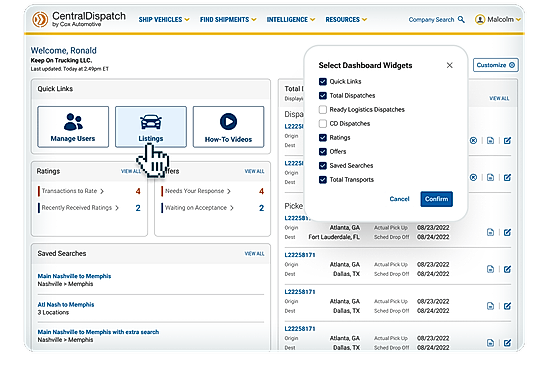Image resolution: width=548 pixels, height=368 pixels.
Task: View all Total Dispatches
Action: pos(499,99)
